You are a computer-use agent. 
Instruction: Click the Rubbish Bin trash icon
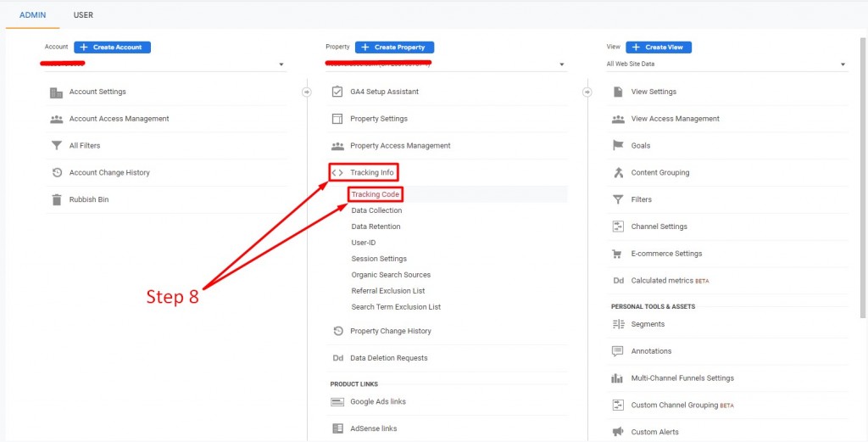tap(56, 199)
